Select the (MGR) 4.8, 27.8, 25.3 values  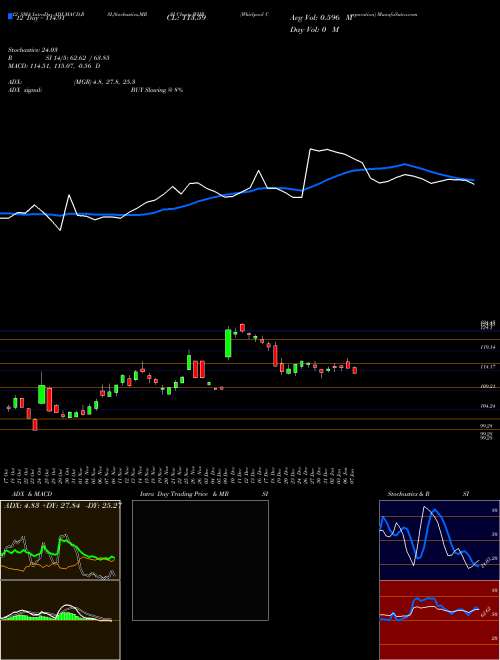tap(105, 82)
